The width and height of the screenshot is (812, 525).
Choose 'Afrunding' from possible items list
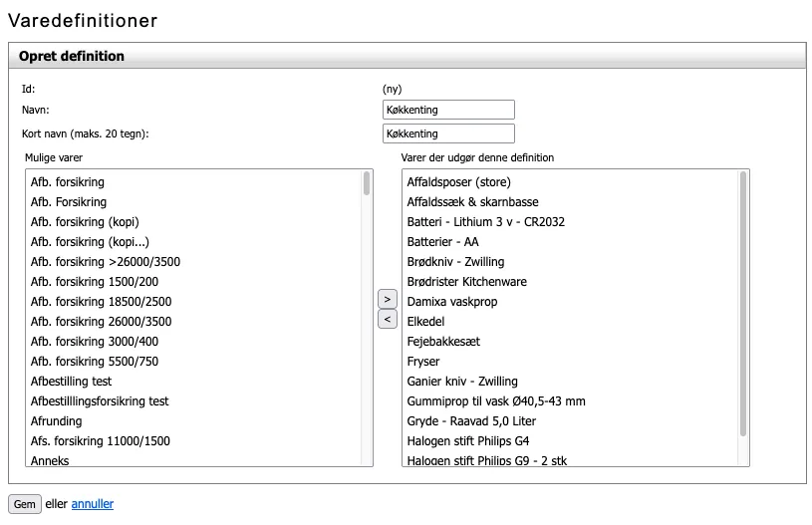(58, 421)
